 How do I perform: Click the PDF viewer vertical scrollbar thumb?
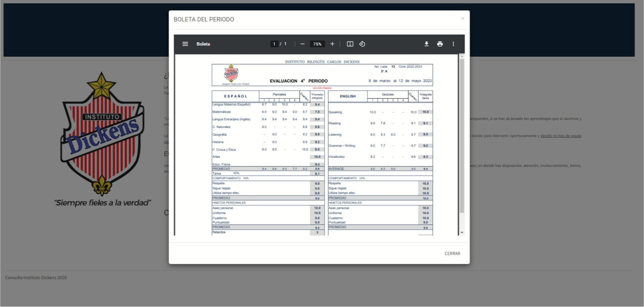pos(462,137)
